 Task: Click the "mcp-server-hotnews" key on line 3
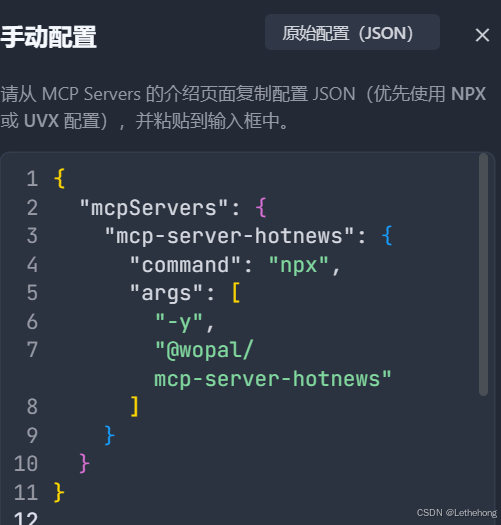[229, 236]
